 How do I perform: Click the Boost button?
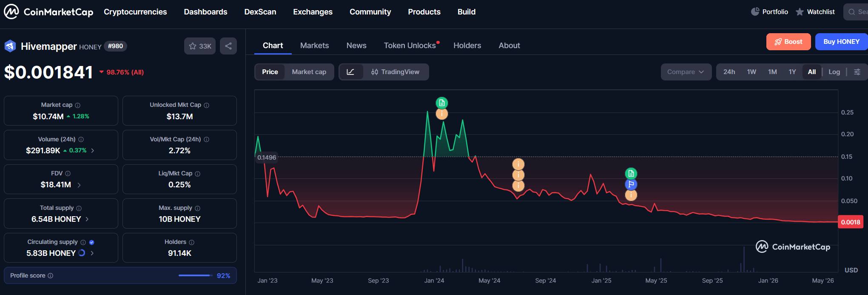tap(788, 42)
